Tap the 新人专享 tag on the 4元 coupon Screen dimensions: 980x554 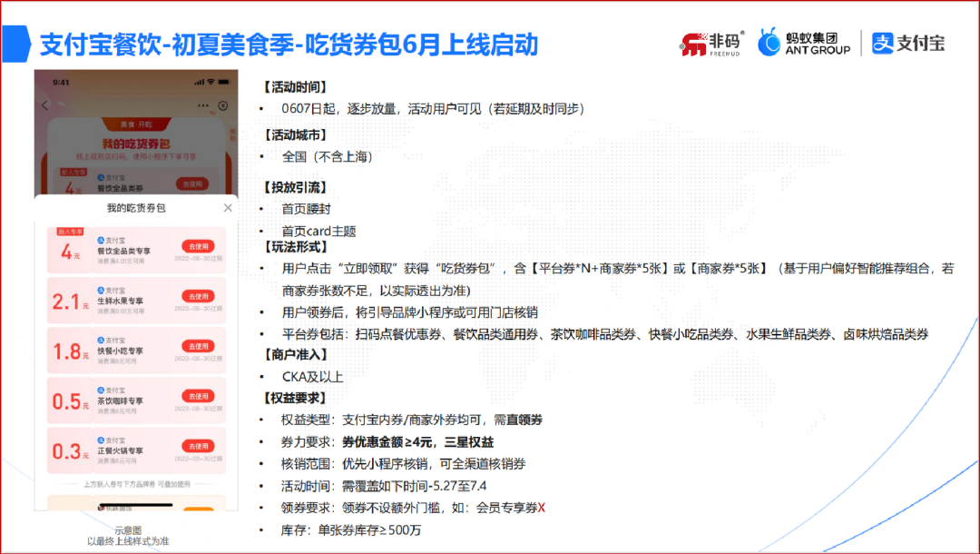coord(70,232)
